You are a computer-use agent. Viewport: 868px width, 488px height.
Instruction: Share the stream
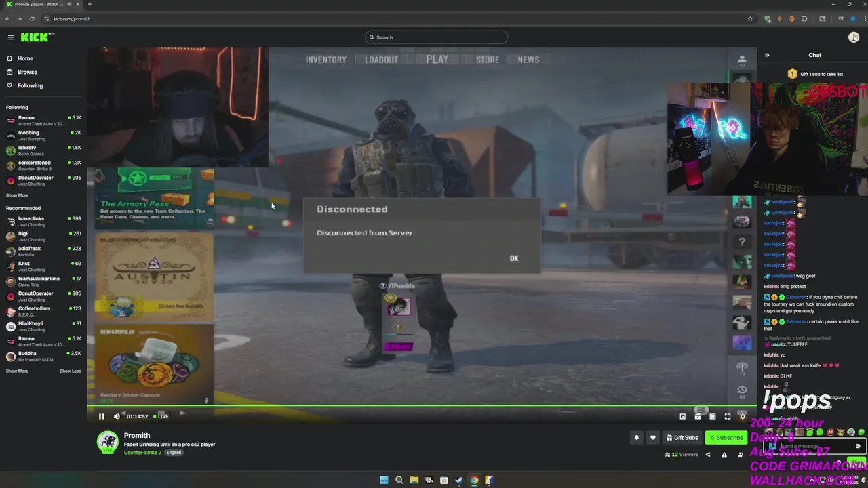(708, 455)
